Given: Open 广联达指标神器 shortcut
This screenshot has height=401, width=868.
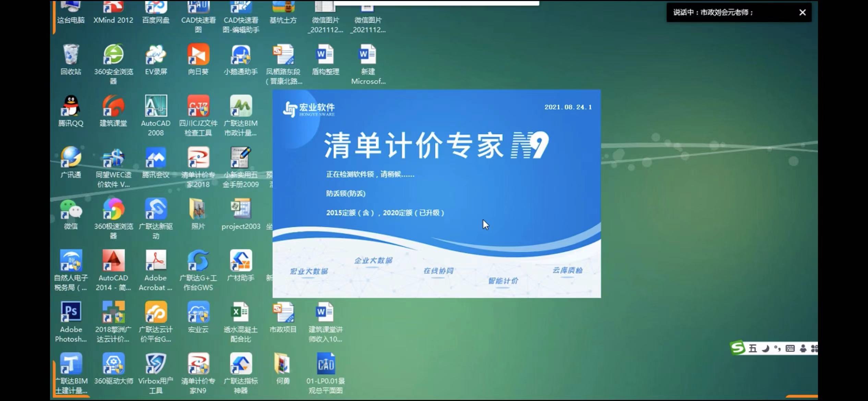Looking at the screenshot, I should (241, 374).
